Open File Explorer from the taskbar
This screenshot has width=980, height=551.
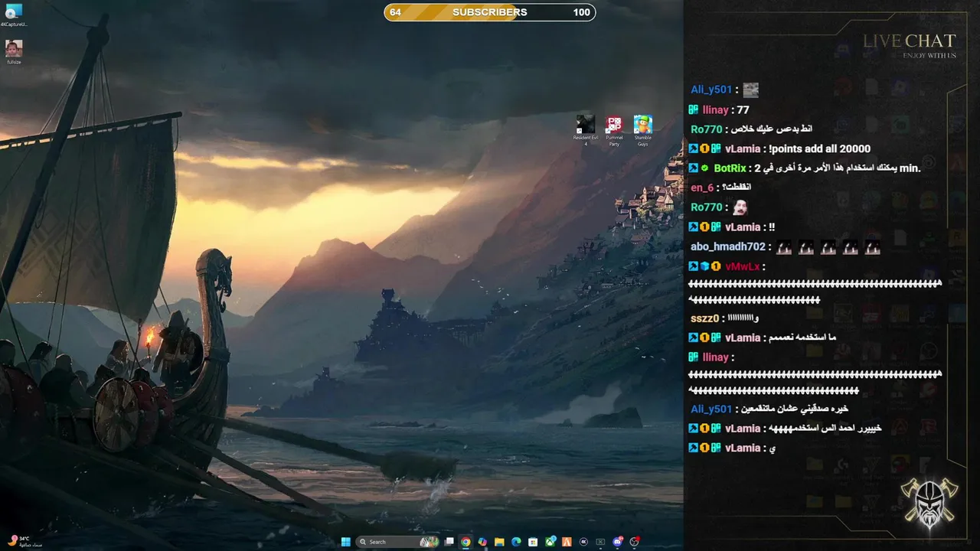click(499, 542)
